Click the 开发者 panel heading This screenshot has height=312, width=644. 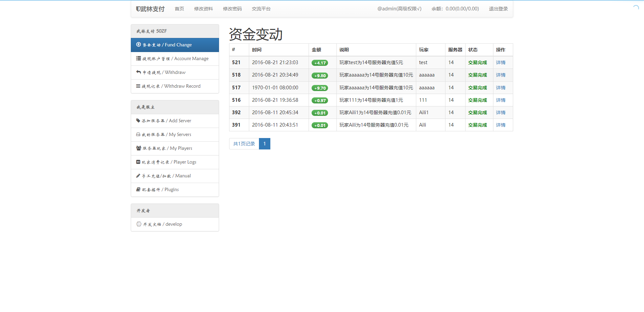click(x=175, y=211)
